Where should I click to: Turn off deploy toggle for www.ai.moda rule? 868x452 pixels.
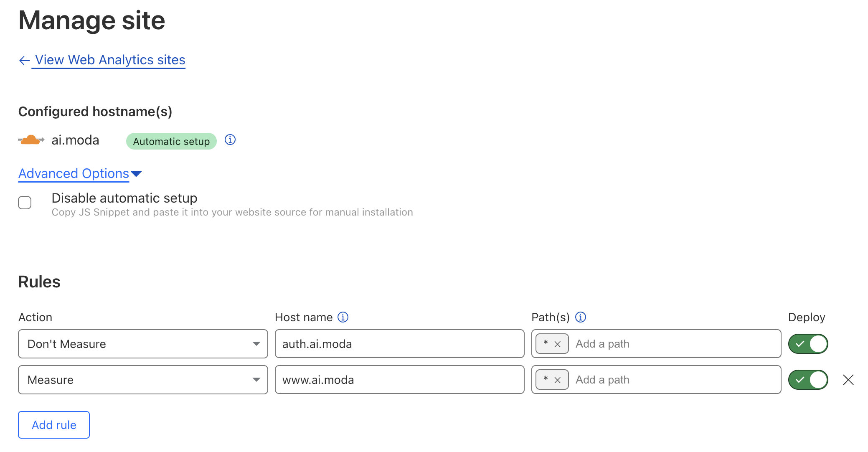tap(807, 380)
